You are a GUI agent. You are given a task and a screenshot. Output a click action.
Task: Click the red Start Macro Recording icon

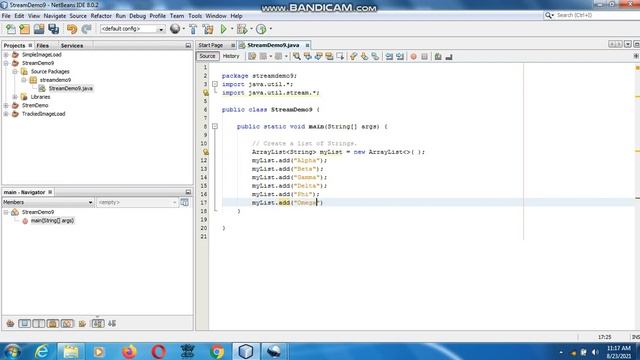click(413, 57)
